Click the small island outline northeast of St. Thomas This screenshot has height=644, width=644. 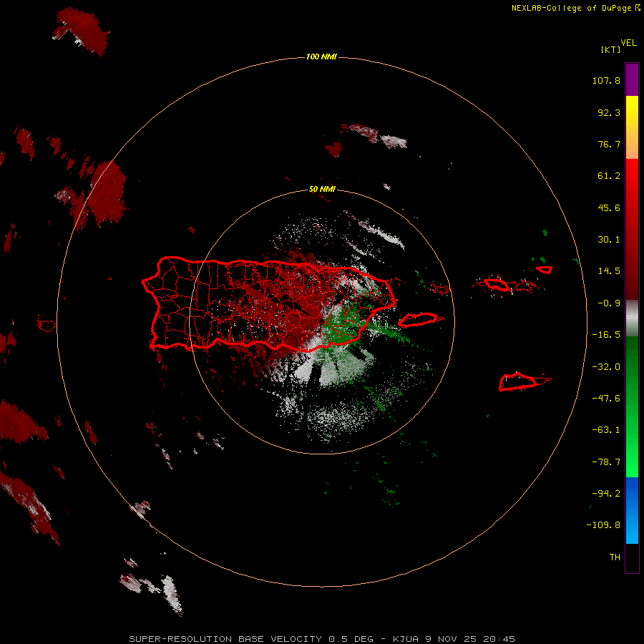point(545,270)
